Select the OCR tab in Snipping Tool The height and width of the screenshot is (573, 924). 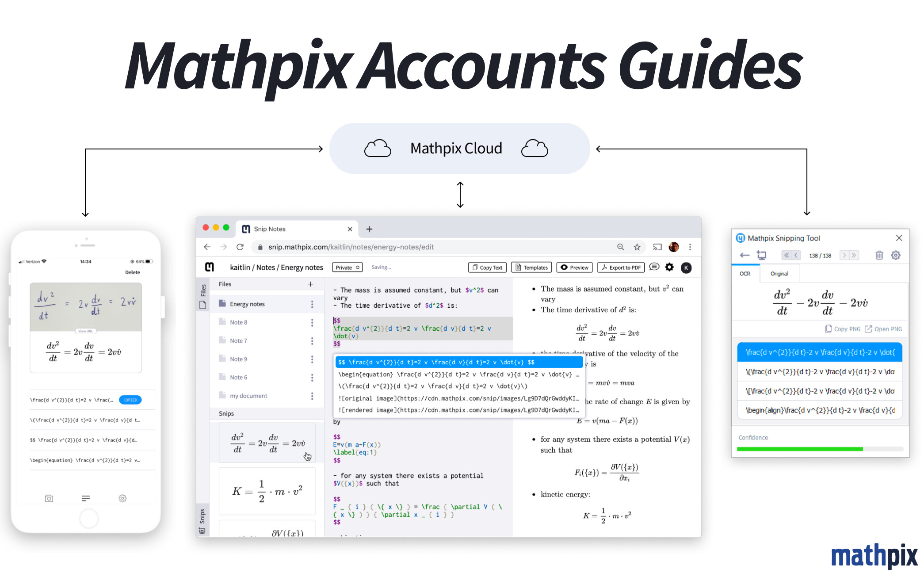point(746,273)
